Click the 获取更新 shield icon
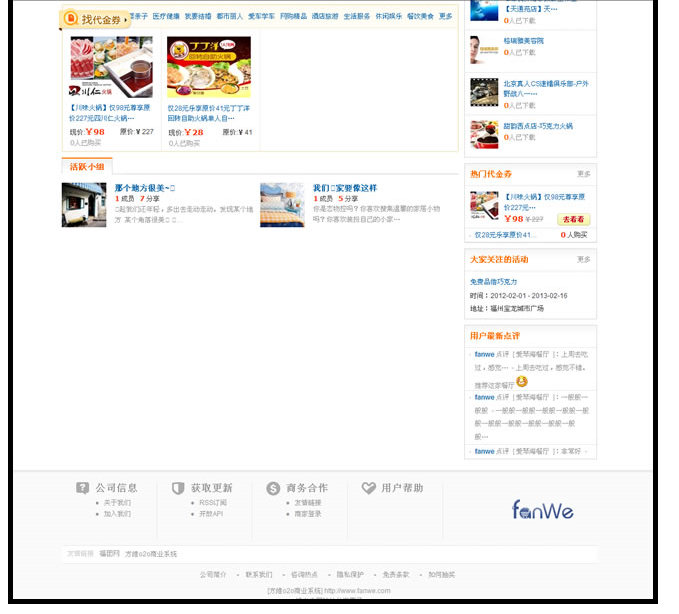The height and width of the screenshot is (614, 679). (x=178, y=488)
